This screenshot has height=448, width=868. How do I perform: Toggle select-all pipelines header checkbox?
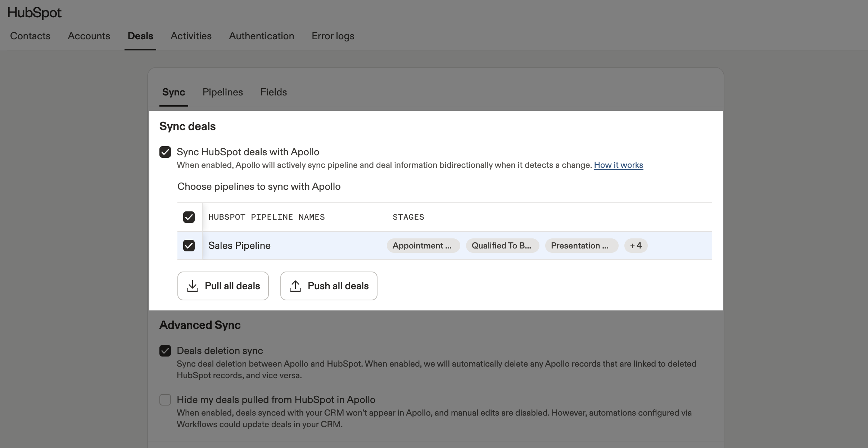[x=189, y=217]
